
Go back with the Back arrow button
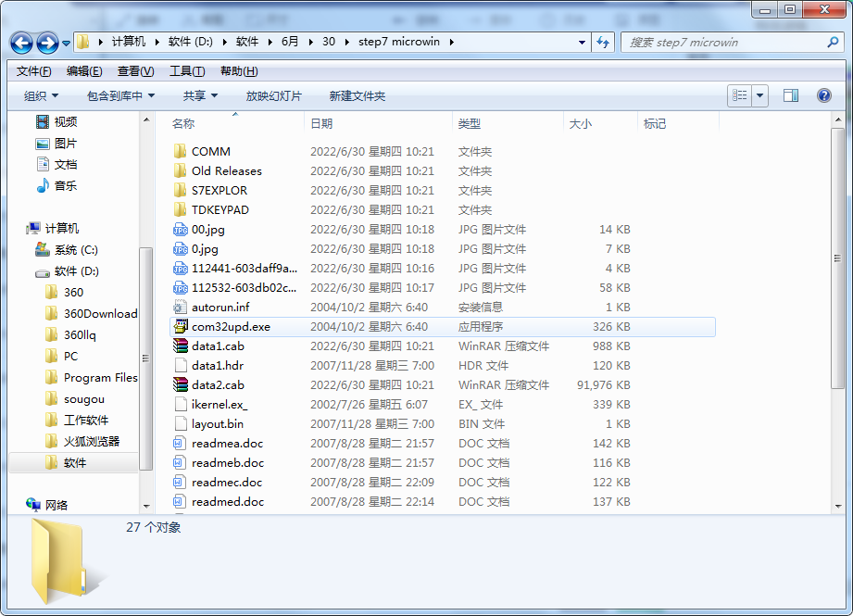[21, 43]
